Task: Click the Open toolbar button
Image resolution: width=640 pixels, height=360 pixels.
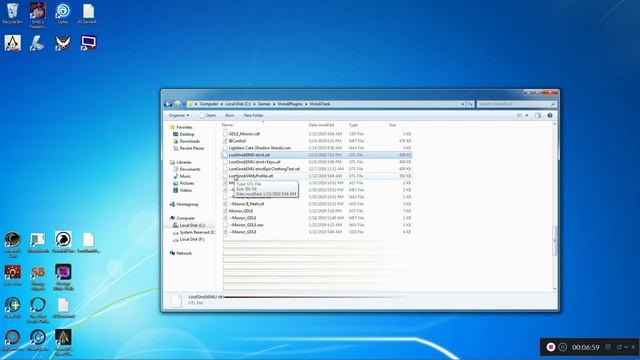Action: tap(208, 116)
